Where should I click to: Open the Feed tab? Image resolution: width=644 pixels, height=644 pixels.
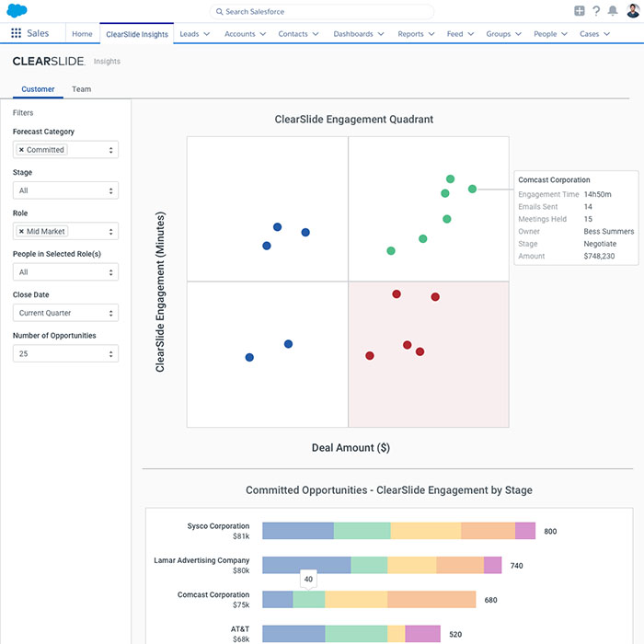(454, 34)
